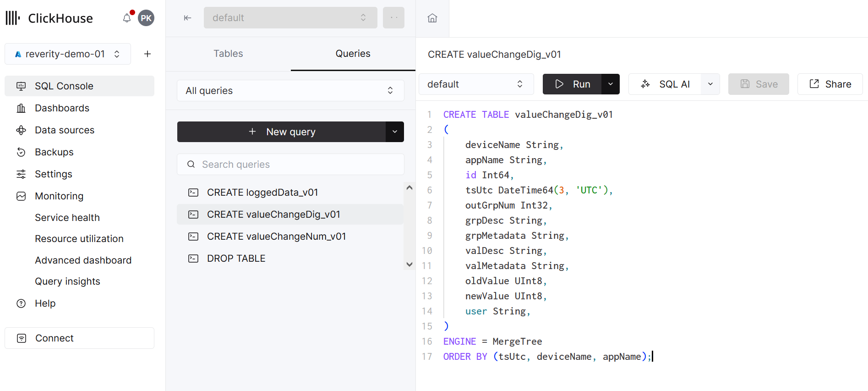Switch to the Tables tab
This screenshot has height=391, width=868.
(228, 54)
